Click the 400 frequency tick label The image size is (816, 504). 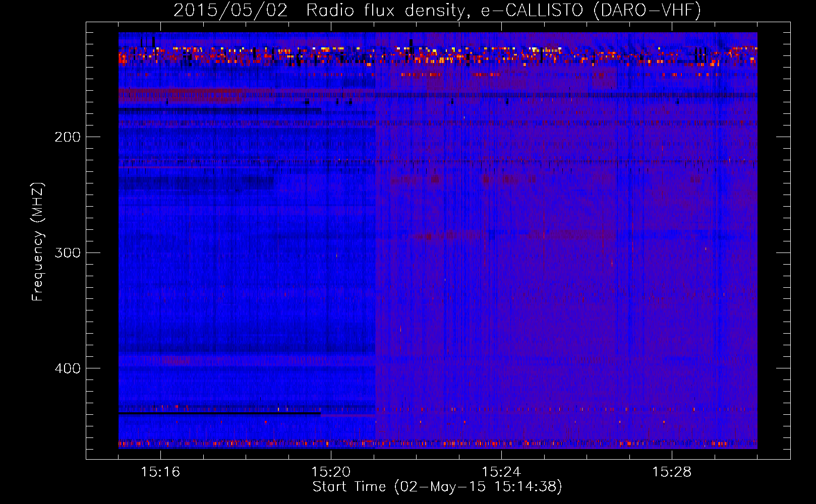click(68, 368)
